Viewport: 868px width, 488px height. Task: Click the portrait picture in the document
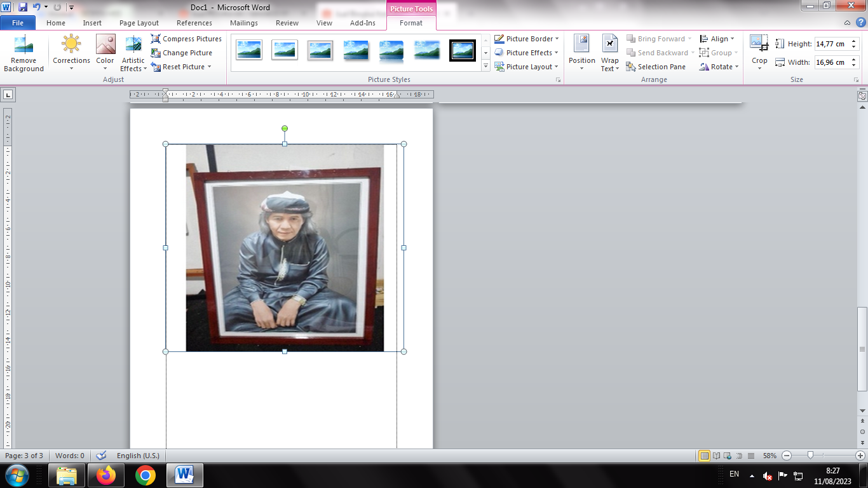coord(285,248)
